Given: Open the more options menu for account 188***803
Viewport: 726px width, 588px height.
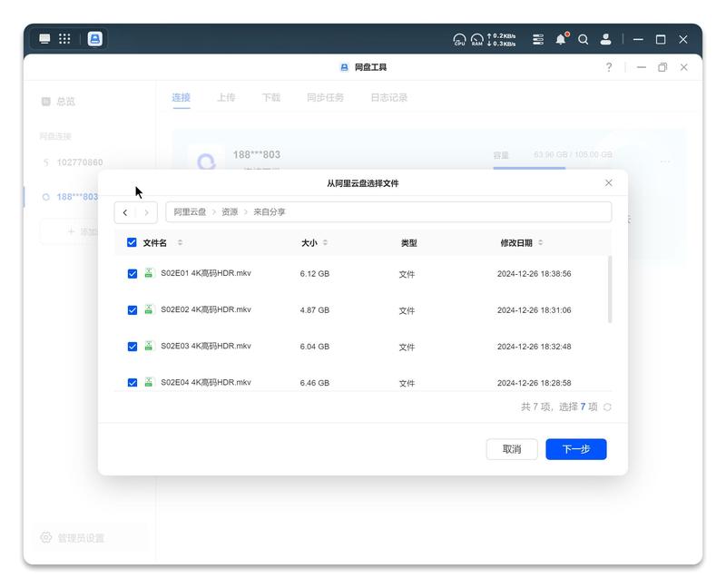Looking at the screenshot, I should [x=665, y=162].
